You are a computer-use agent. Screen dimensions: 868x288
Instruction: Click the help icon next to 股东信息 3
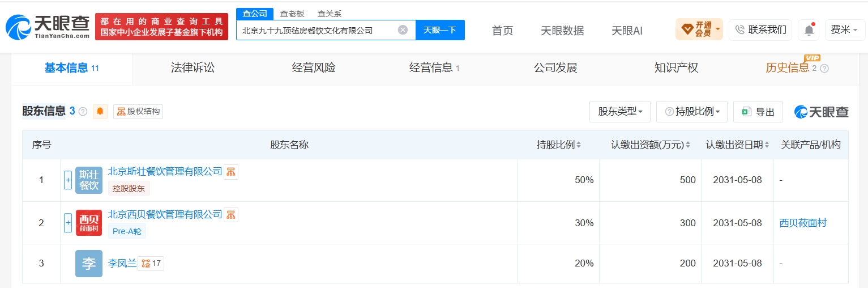point(83,111)
